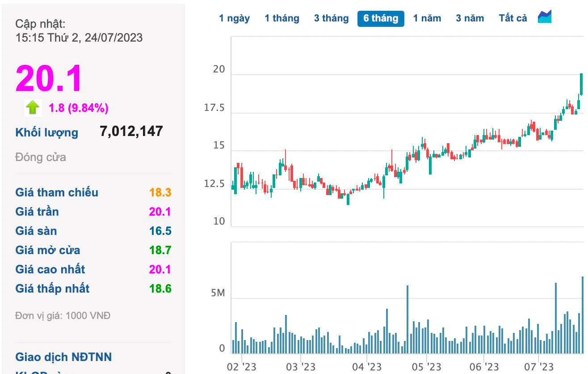Click the large 20.1 current price
The image size is (588, 374).
[49, 78]
